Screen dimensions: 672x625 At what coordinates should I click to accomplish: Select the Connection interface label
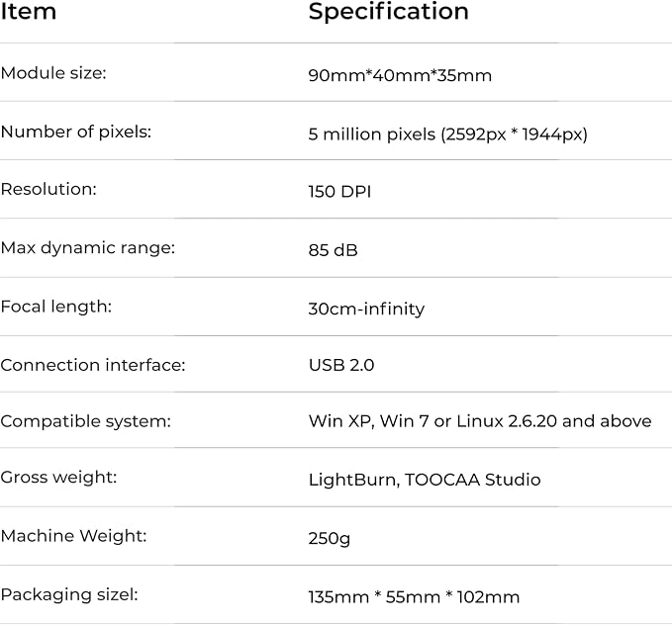pyautogui.click(x=93, y=365)
